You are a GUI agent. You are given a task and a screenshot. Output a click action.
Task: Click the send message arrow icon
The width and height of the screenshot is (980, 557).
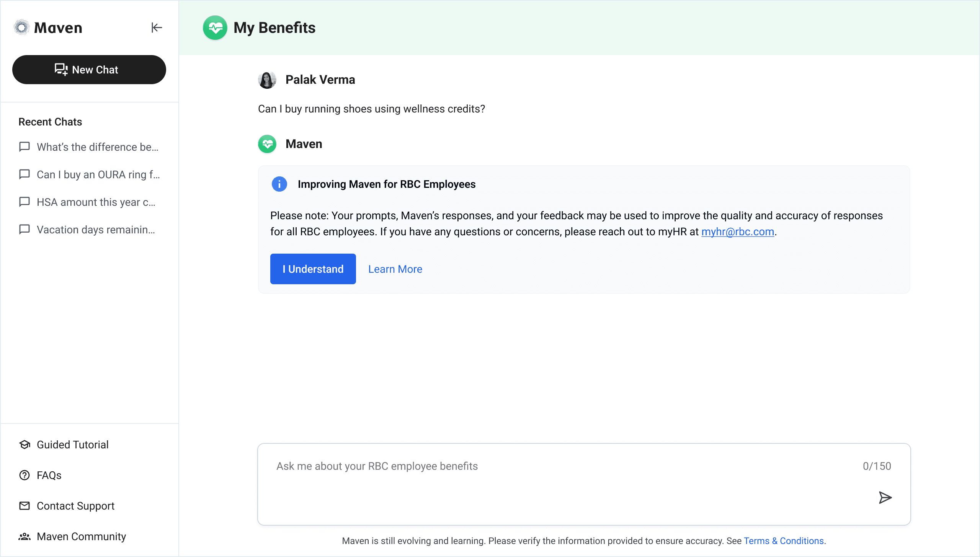(885, 497)
